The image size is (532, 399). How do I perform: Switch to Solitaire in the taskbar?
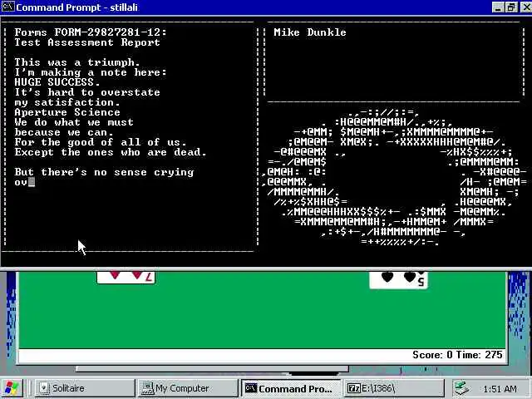[x=85, y=388]
